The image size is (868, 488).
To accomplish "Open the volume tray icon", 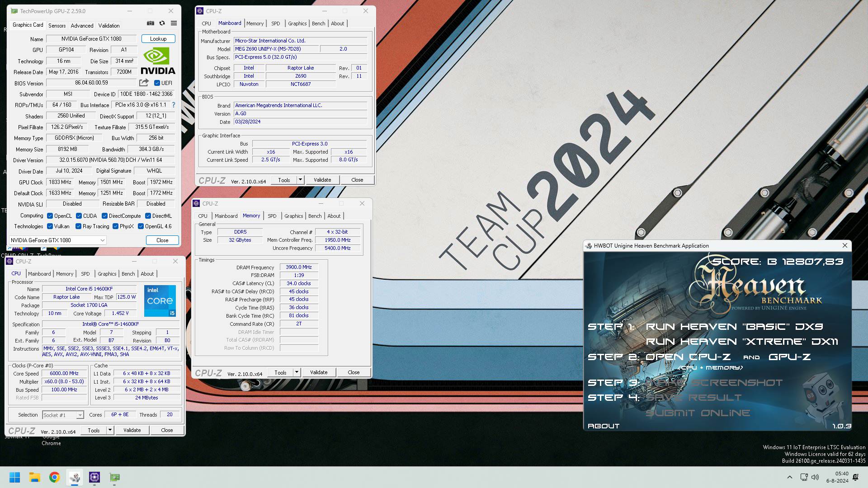I will point(815,477).
